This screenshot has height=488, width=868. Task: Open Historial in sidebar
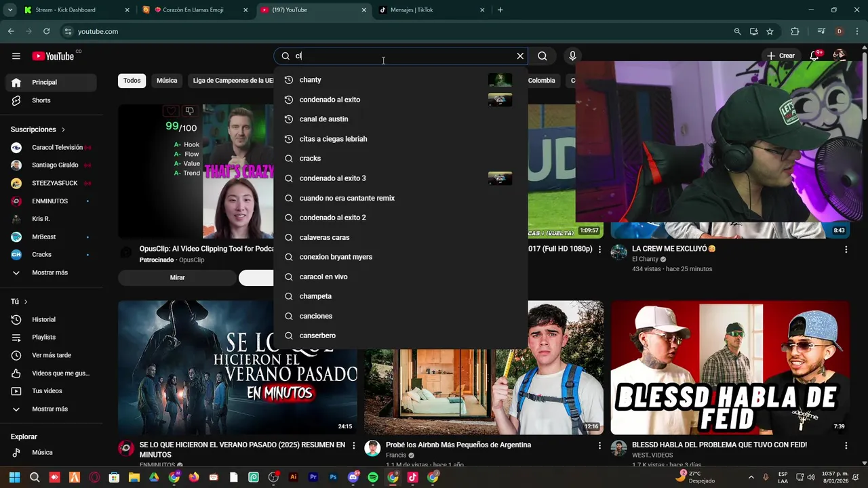click(52, 319)
